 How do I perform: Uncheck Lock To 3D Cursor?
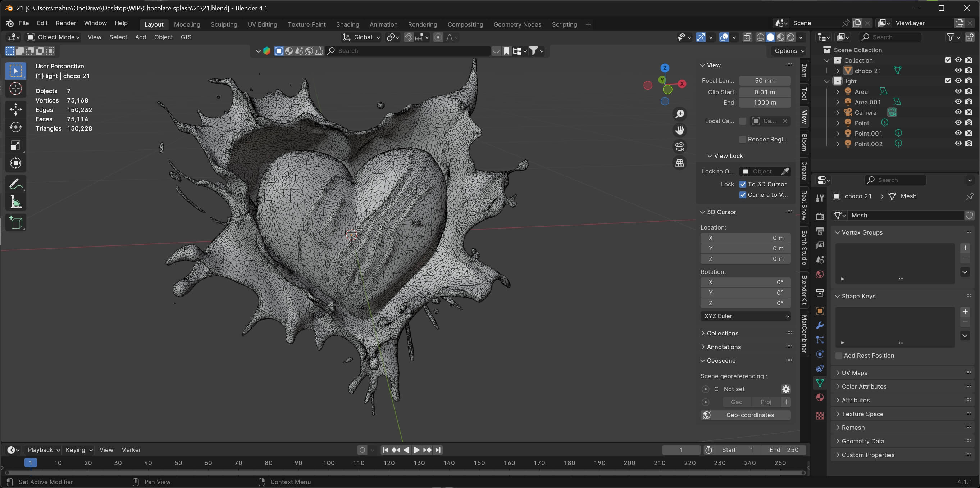point(743,184)
